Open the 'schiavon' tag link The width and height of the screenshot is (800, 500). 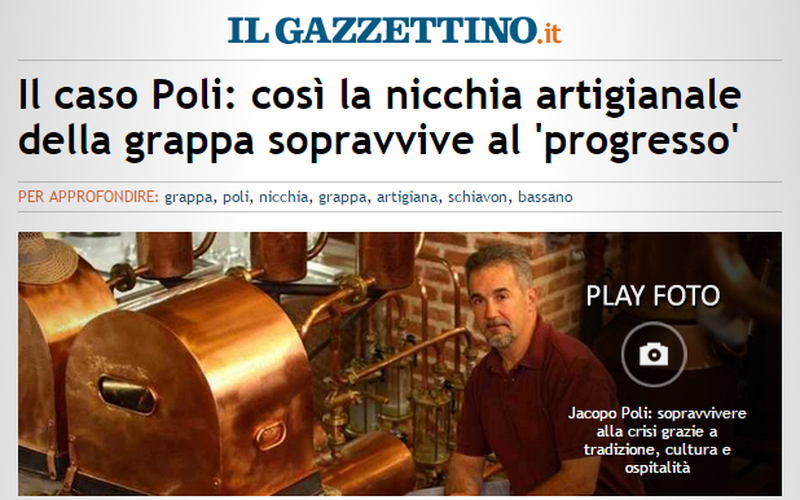pos(478,197)
